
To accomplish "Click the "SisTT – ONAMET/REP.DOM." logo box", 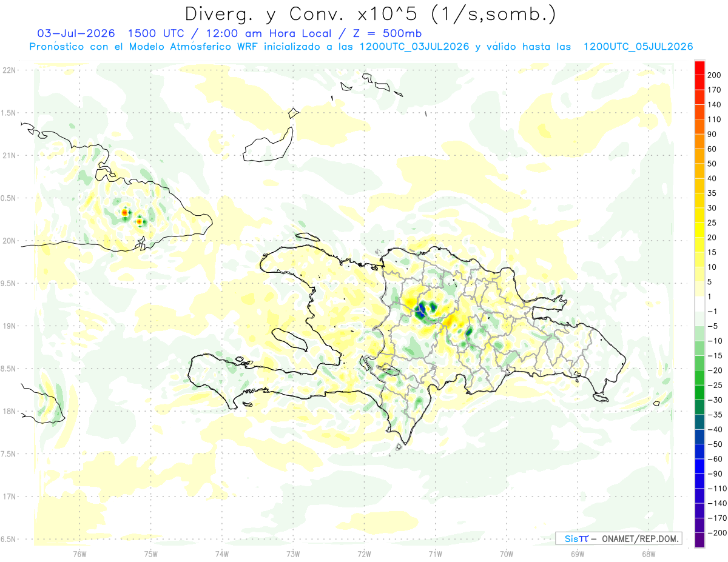I will [618, 538].
